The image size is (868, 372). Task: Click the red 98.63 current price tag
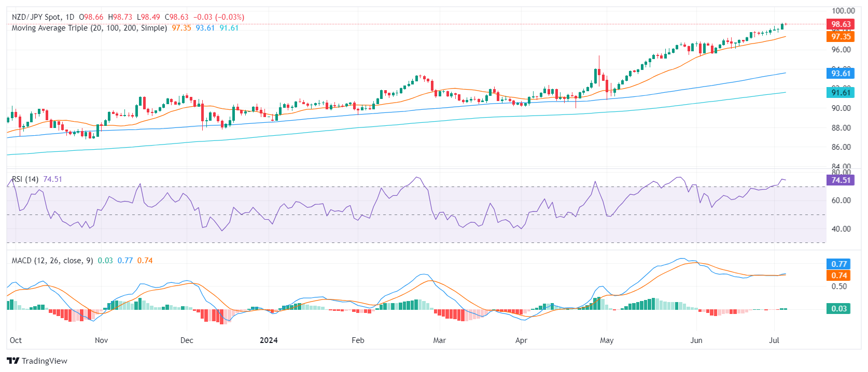[x=840, y=24]
